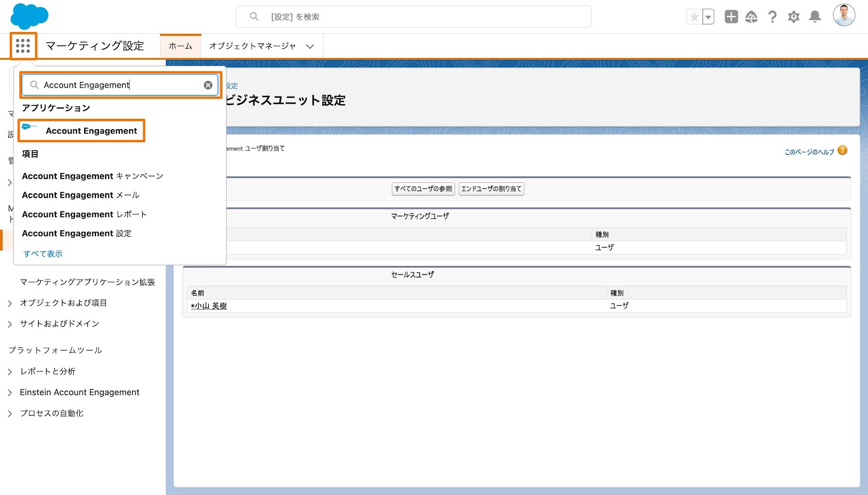The image size is (868, 495).
Task: Click 種別 header in マーケティングユーザ table
Action: pyautogui.click(x=602, y=234)
